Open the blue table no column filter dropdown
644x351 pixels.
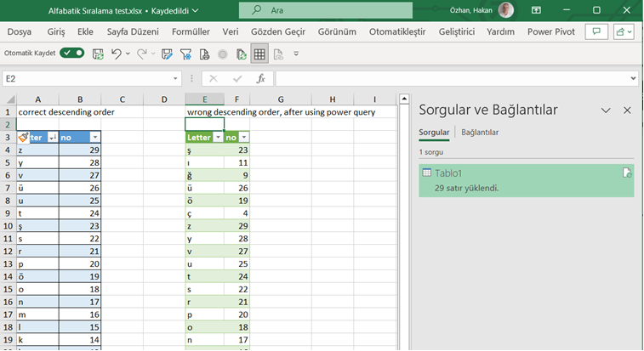tap(95, 137)
